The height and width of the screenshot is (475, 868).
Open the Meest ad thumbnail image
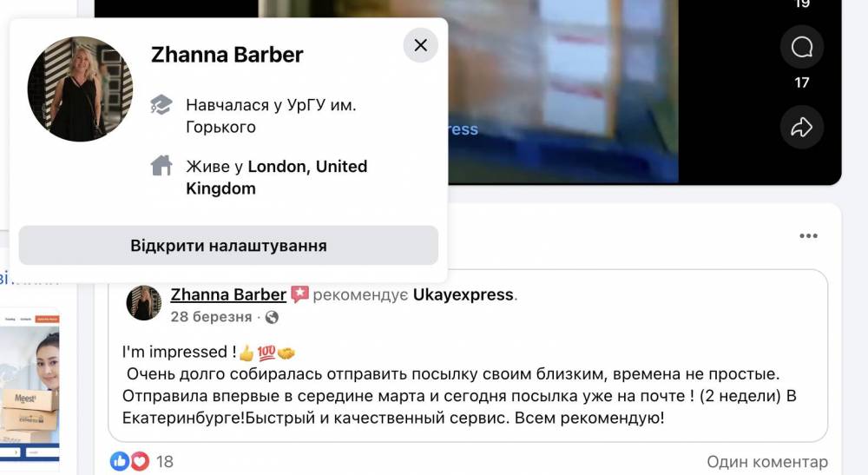[x=30, y=390]
